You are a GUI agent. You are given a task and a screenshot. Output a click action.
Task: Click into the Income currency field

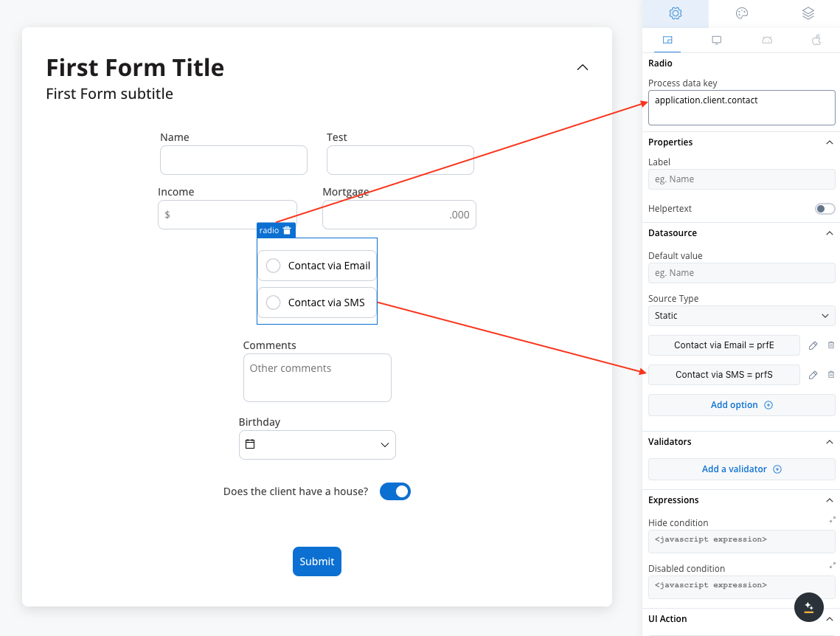[x=227, y=215]
